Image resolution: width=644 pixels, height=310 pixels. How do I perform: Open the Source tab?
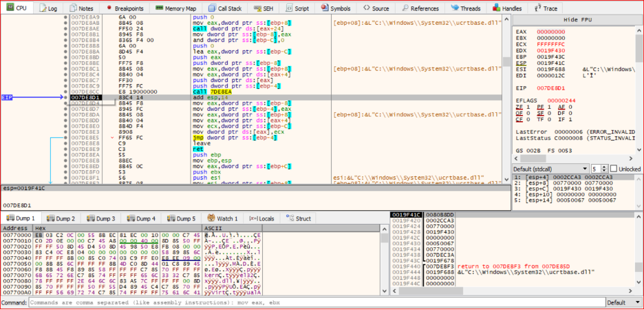(x=376, y=8)
